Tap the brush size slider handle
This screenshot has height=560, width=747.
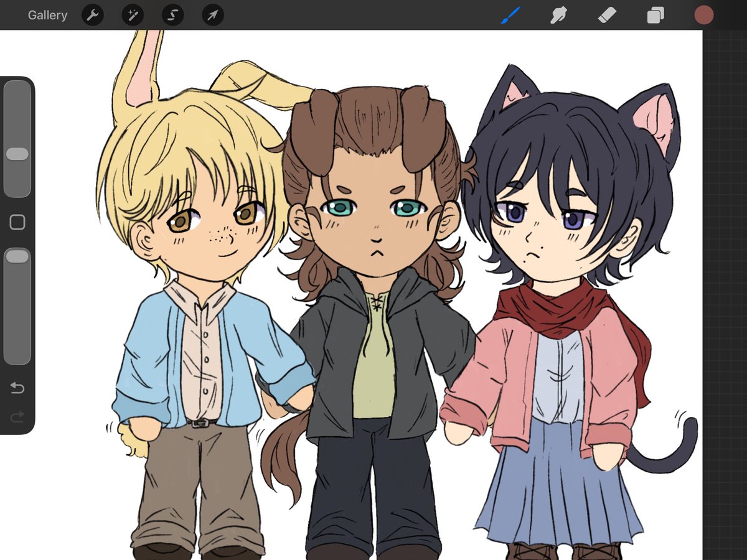click(17, 154)
